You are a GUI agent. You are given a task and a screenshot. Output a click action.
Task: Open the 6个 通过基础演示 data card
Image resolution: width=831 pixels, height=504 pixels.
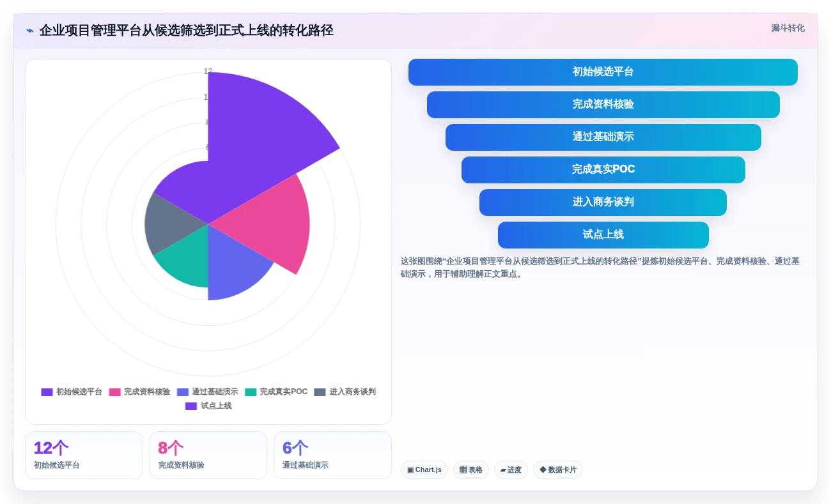tap(332, 455)
